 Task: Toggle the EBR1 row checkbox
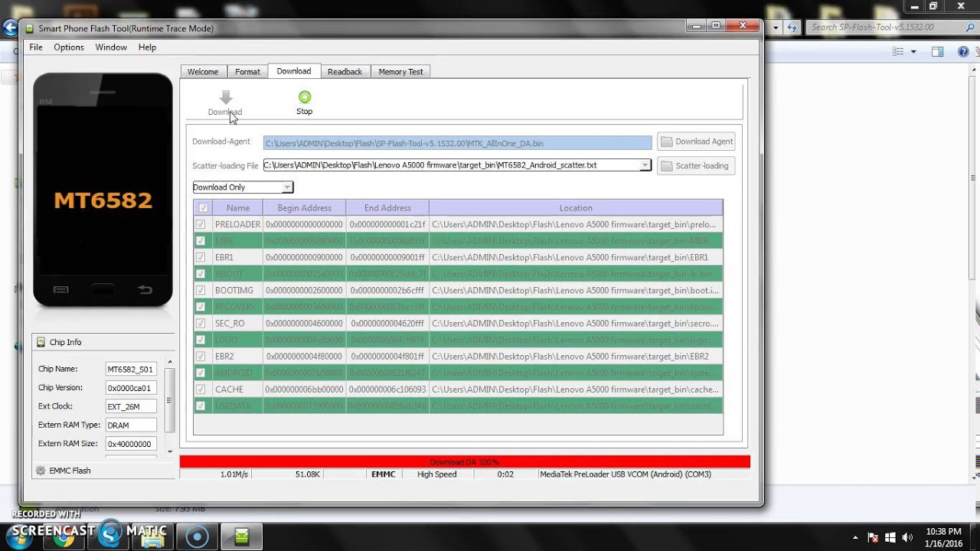coord(201,257)
